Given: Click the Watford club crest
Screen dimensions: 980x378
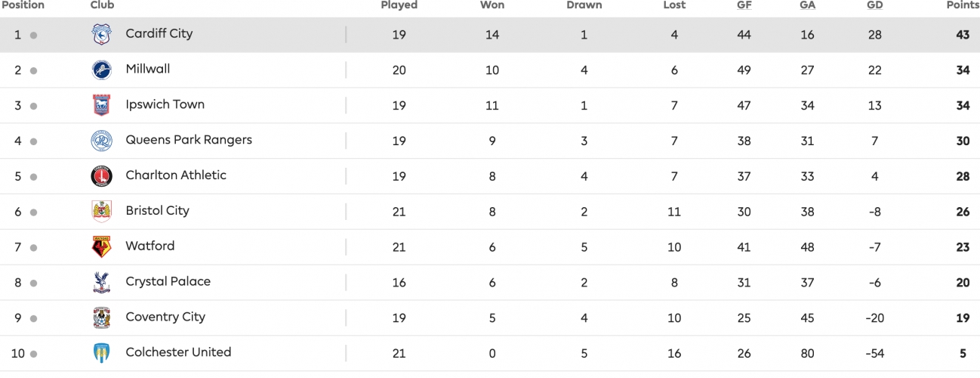Looking at the screenshot, I should [x=101, y=247].
